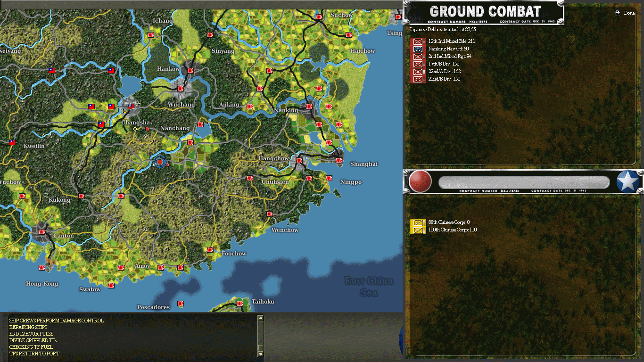Select the 2nd Ind Mixed Rgt unit icon

pyautogui.click(x=418, y=57)
